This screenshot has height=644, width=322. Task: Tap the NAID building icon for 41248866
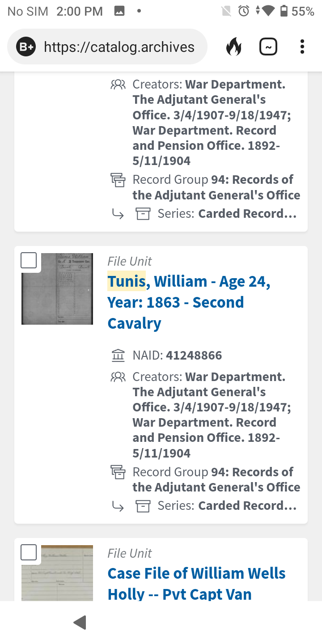[118, 356]
